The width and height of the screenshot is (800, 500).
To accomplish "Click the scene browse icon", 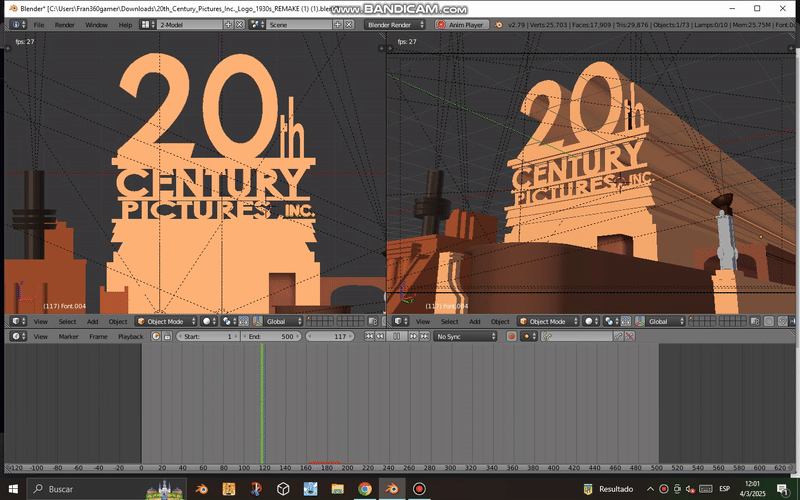I will (x=257, y=24).
